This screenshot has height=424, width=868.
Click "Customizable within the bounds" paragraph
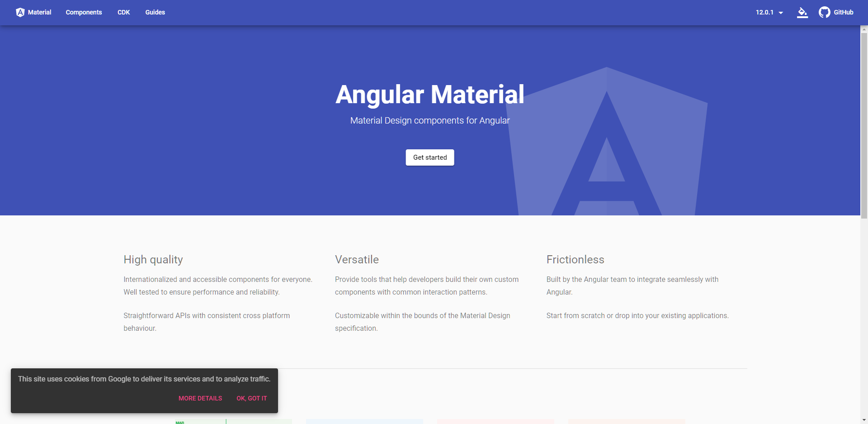[423, 322]
